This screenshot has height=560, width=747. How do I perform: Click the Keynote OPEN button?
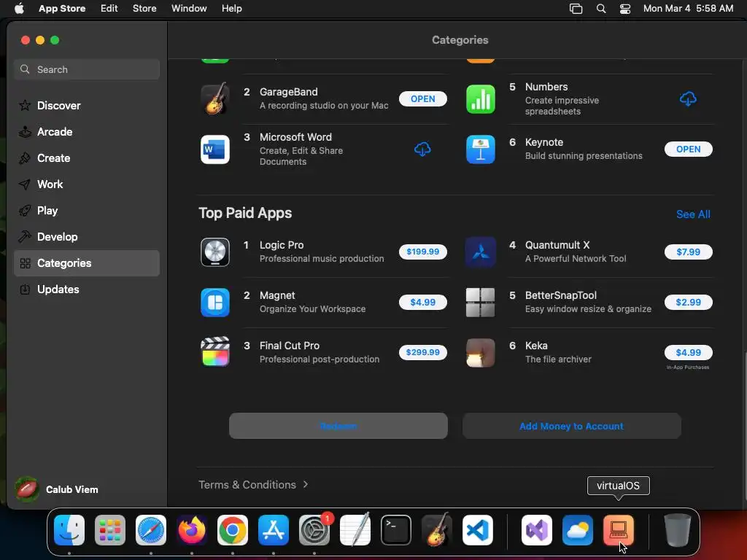click(688, 149)
